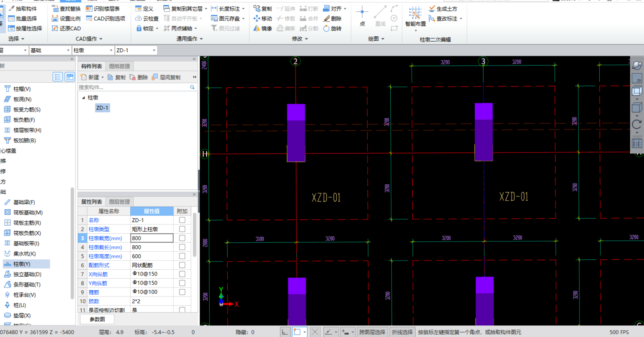644x337 pixels.
Task: Click 生成土方 generate earthwork
Action: (x=443, y=9)
